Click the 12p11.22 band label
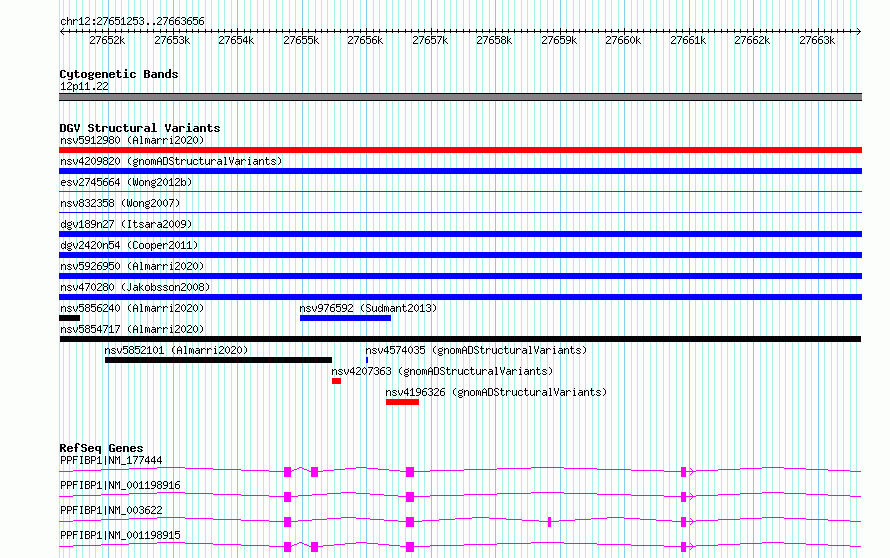 84,87
